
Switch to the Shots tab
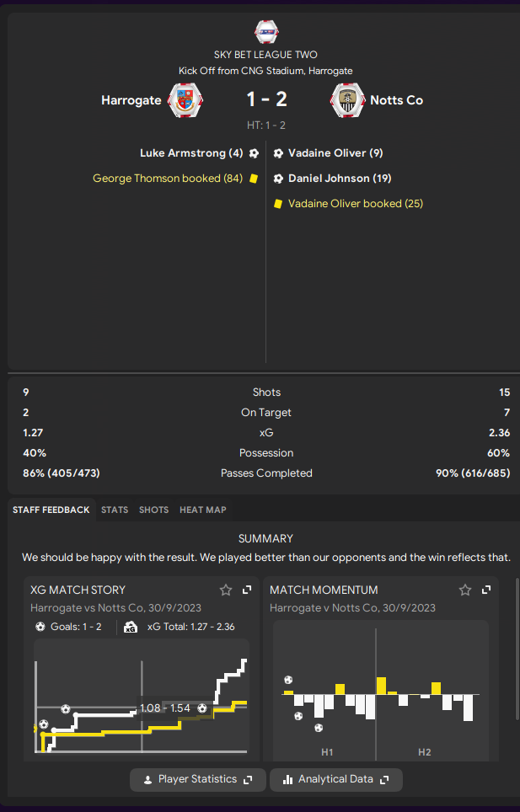click(154, 510)
